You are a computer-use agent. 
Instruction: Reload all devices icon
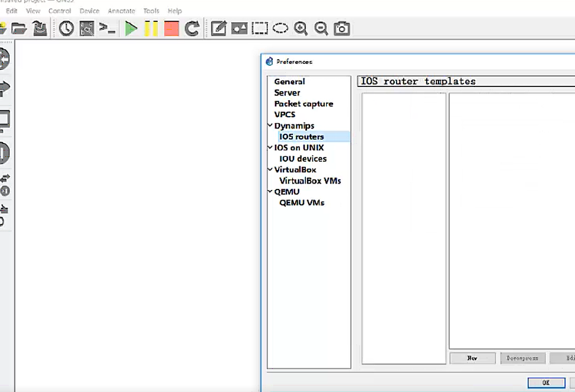(192, 28)
